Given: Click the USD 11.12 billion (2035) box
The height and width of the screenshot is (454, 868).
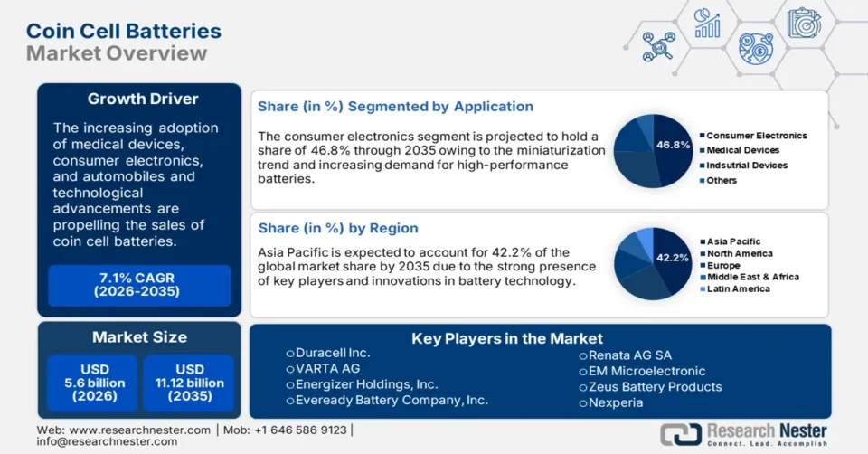Looking at the screenshot, I should [190, 383].
